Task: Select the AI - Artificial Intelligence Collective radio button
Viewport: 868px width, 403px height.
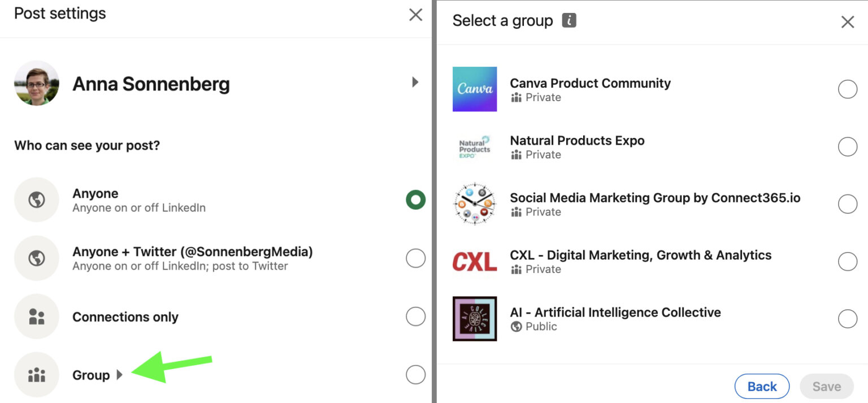Action: (848, 318)
